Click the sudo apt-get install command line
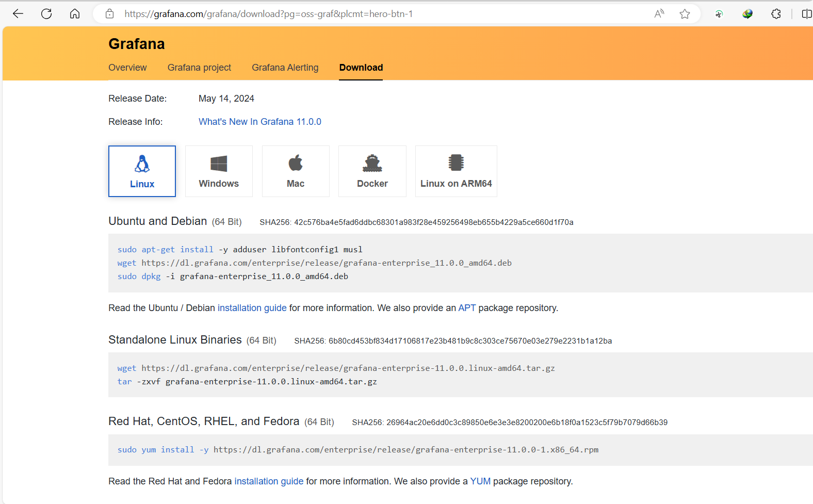813x504 pixels. (240, 250)
